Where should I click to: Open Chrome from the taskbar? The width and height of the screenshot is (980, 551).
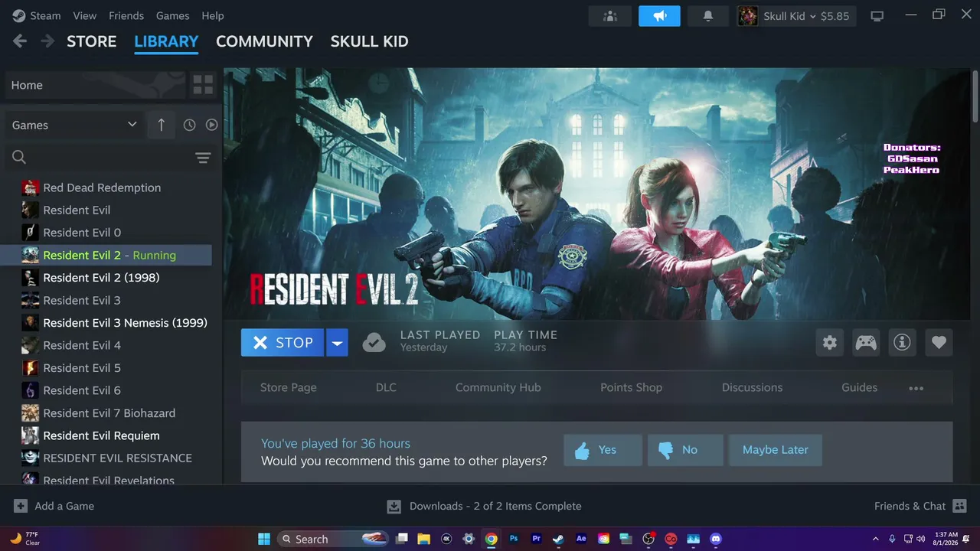point(492,539)
